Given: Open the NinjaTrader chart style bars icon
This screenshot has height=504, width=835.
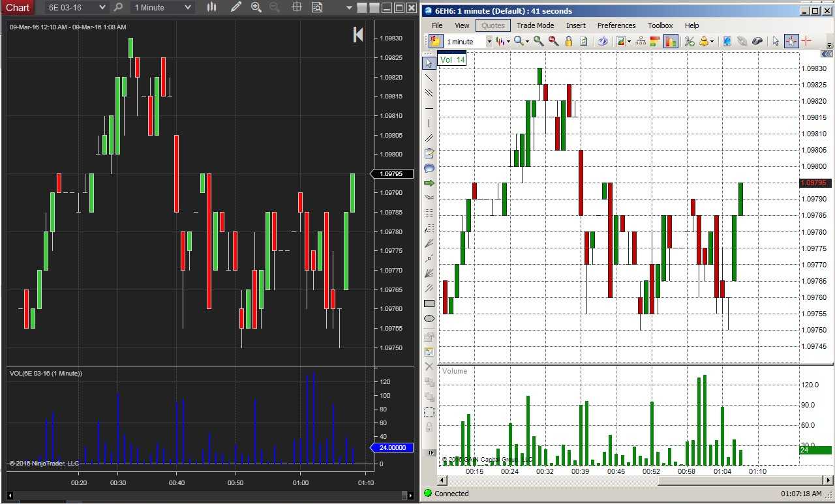Looking at the screenshot, I should [x=211, y=7].
